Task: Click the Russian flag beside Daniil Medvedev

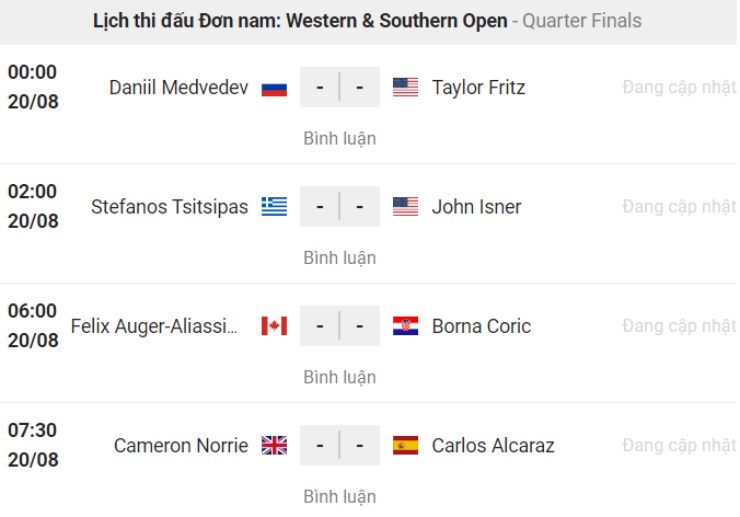Action: pyautogui.click(x=274, y=88)
